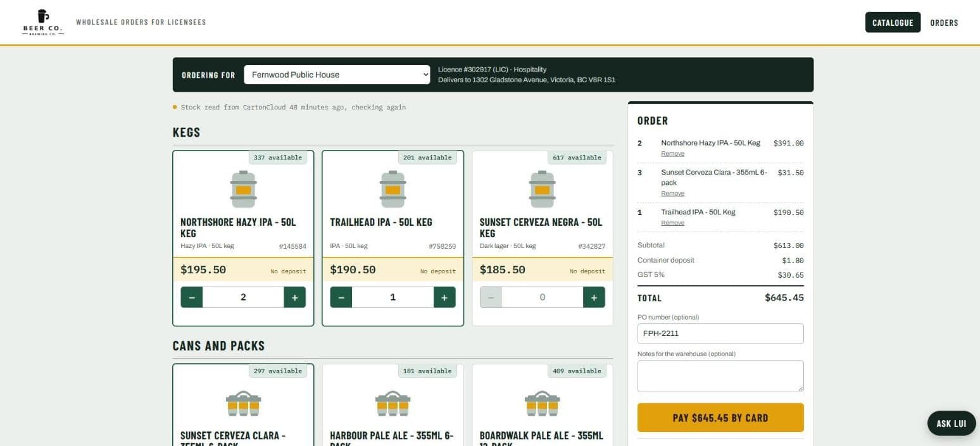Viewport: 980px width, 446px height.
Task: Decrease Trailhead IPA keg quantity
Action: point(341,297)
